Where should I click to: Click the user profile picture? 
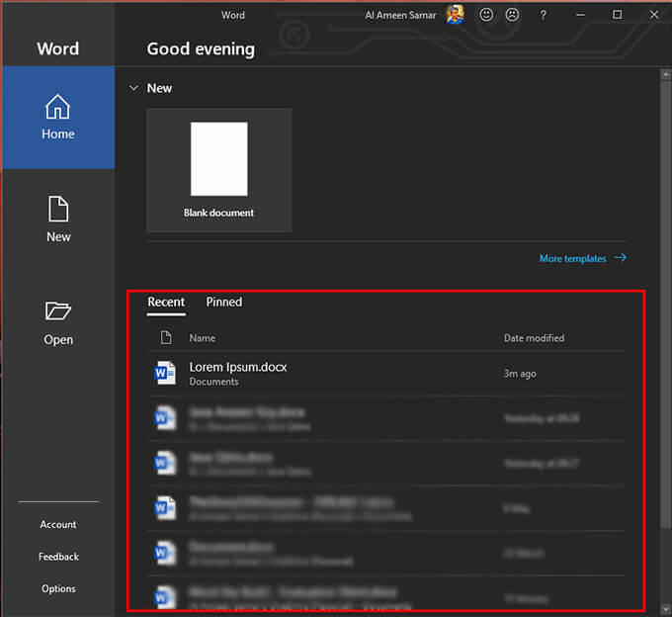[456, 15]
